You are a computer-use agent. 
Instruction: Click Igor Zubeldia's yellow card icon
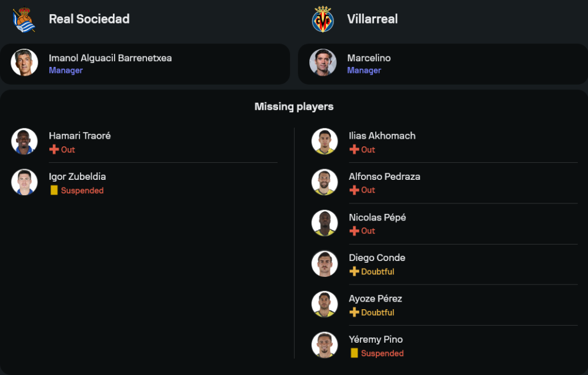[x=54, y=190]
